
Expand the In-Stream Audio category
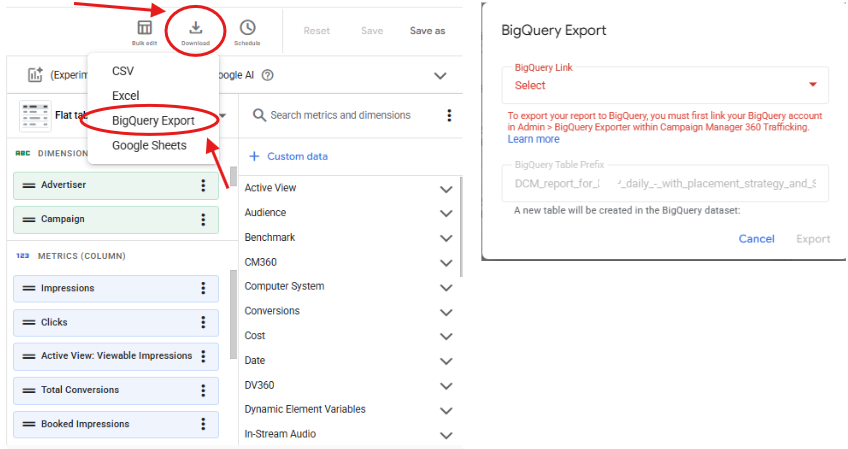[446, 435]
